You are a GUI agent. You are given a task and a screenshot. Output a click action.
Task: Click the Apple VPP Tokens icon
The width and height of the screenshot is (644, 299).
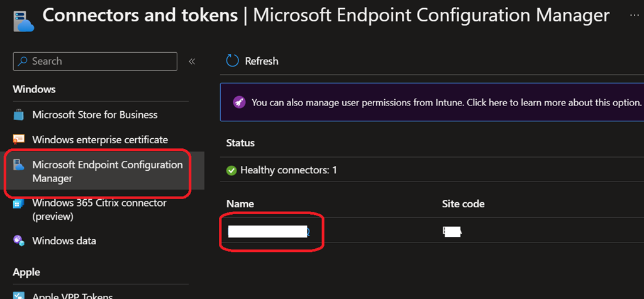[x=19, y=295]
